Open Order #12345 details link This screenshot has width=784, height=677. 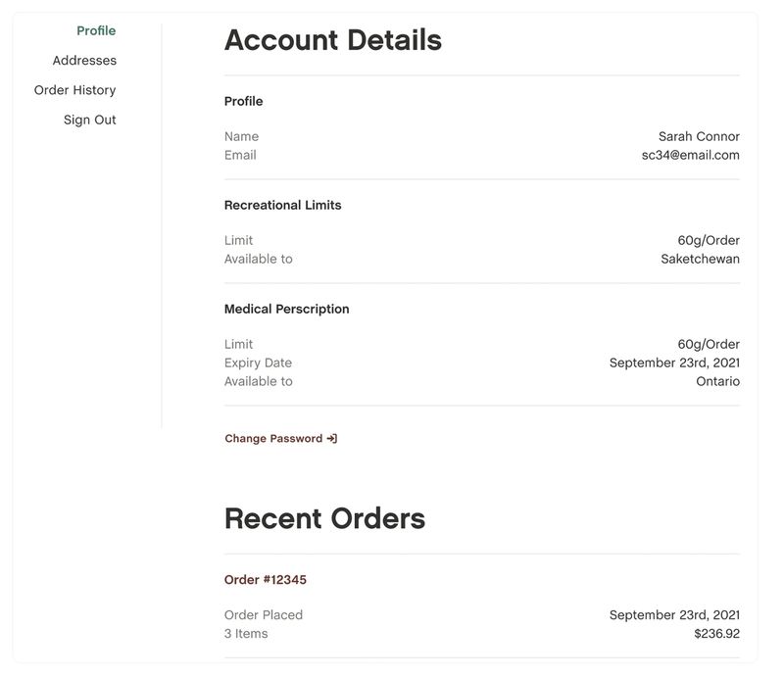coord(266,580)
